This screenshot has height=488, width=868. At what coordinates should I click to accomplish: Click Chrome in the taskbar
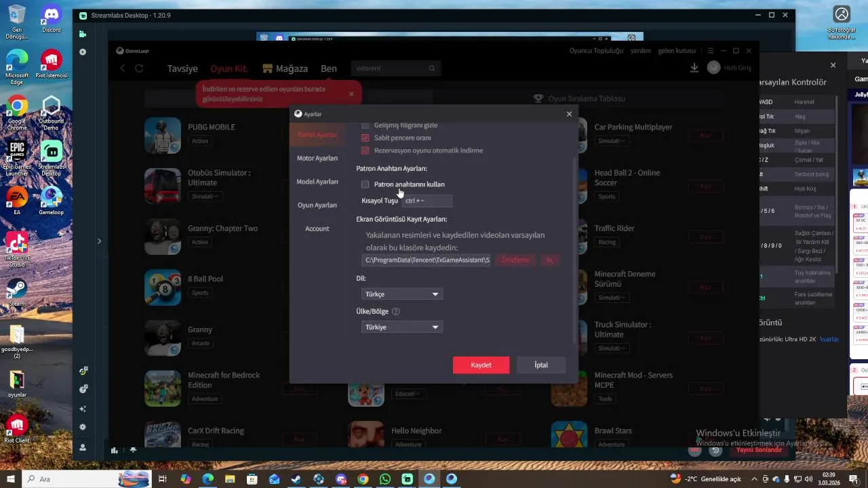(x=363, y=479)
